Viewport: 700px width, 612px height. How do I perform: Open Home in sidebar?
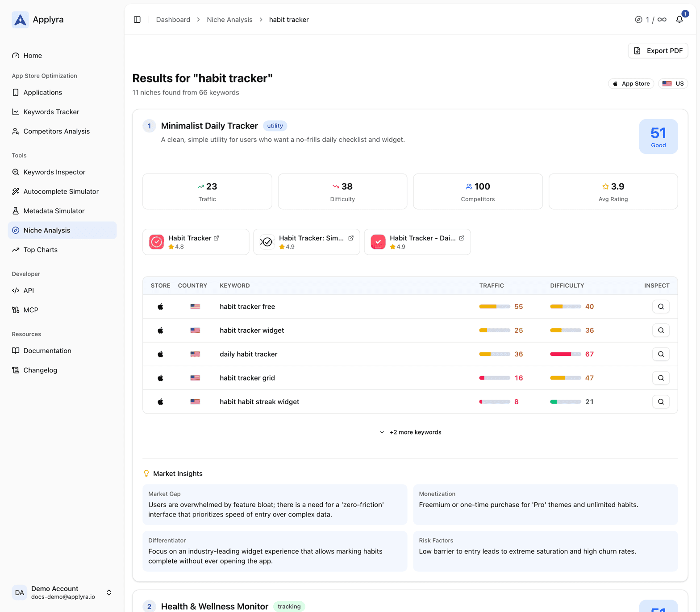point(62,56)
